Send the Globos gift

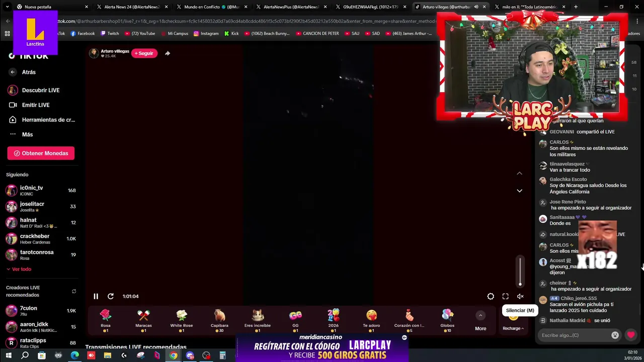pyautogui.click(x=447, y=320)
